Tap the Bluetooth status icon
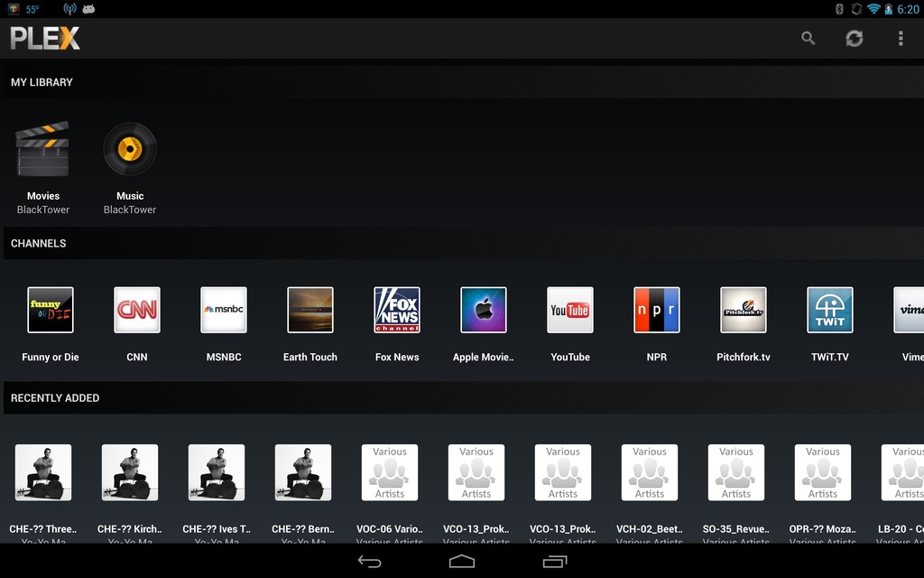Image resolution: width=924 pixels, height=578 pixels. tap(839, 9)
